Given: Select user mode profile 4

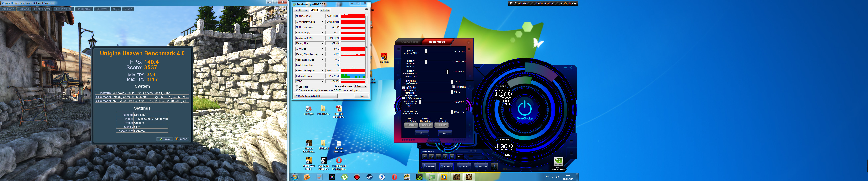Looking at the screenshot, I should (x=445, y=157).
